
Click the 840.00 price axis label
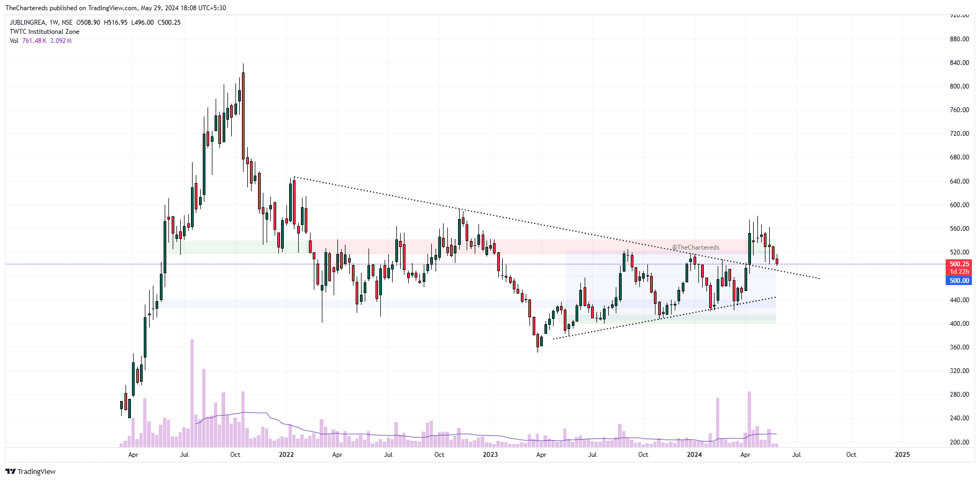point(959,63)
